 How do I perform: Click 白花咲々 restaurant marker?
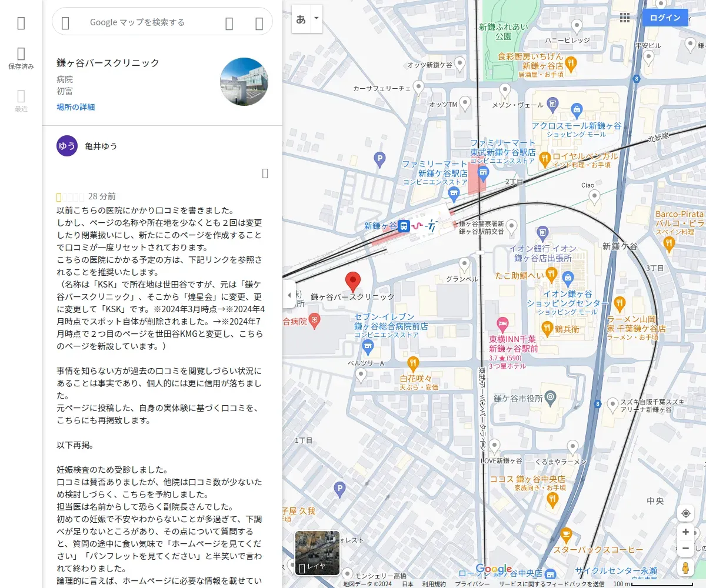coord(413,363)
